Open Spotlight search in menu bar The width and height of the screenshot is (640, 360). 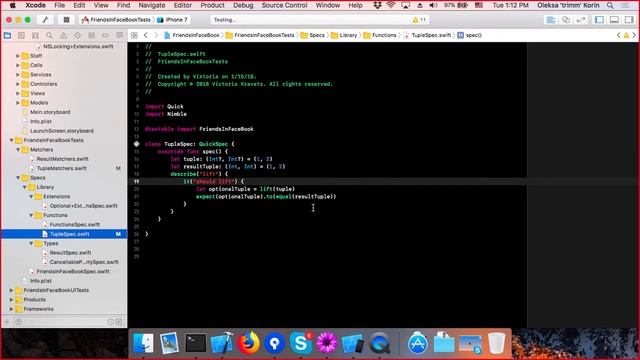(x=610, y=5)
